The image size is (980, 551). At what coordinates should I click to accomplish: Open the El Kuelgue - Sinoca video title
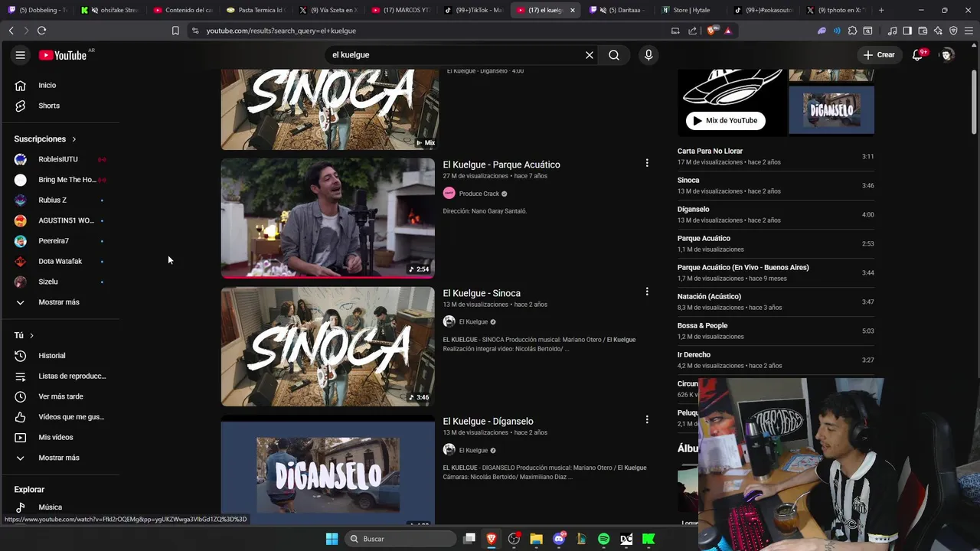(x=482, y=293)
